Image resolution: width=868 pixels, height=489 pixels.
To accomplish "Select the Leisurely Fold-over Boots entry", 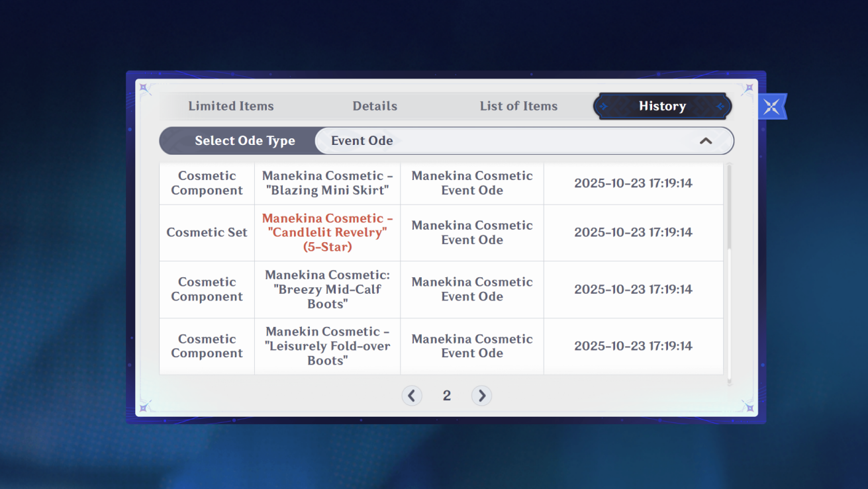I will point(327,346).
